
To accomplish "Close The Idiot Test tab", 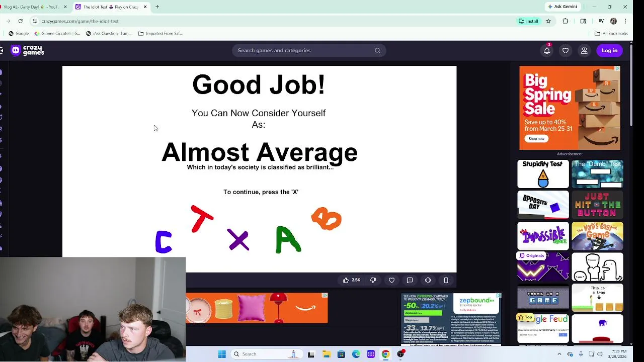I will click(x=145, y=7).
